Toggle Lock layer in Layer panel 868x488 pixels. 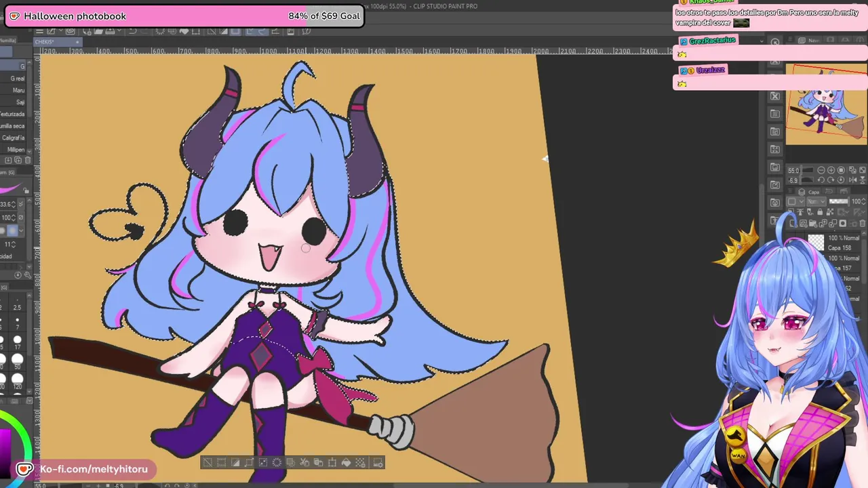point(820,212)
